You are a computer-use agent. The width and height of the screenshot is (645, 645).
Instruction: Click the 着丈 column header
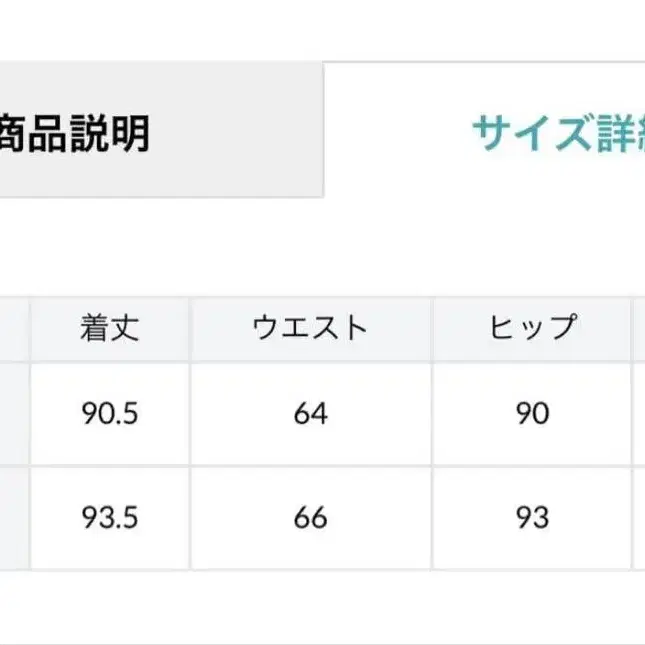tap(110, 328)
